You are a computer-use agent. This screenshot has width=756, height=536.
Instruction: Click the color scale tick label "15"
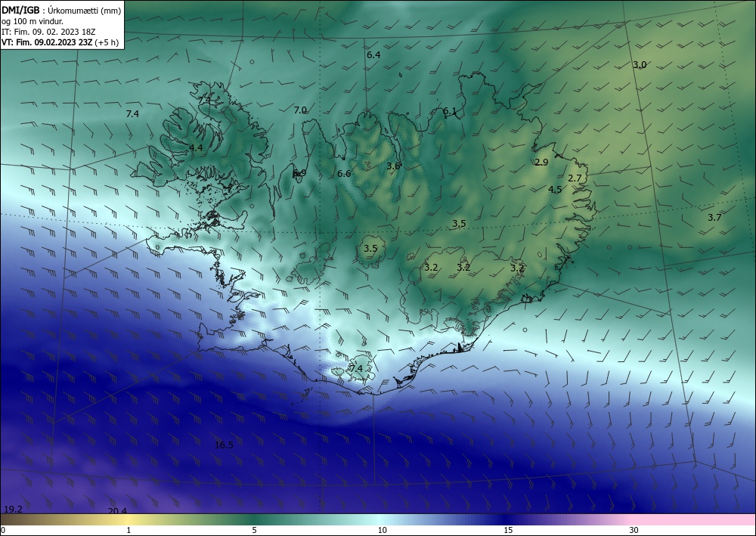click(x=508, y=530)
